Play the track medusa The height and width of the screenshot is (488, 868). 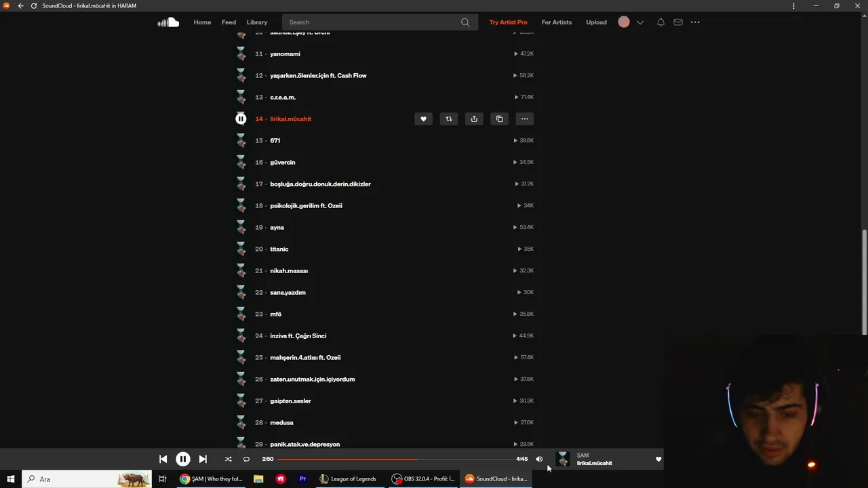coord(281,422)
